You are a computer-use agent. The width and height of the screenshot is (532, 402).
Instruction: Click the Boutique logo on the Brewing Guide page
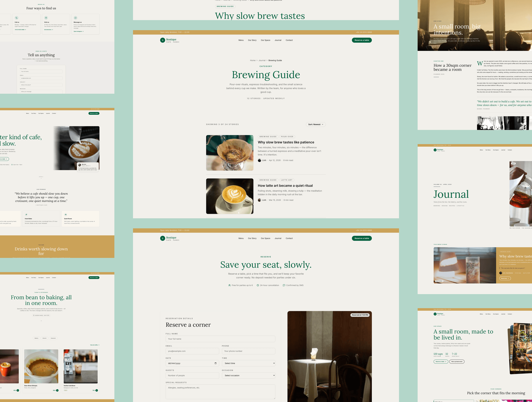[x=170, y=40]
